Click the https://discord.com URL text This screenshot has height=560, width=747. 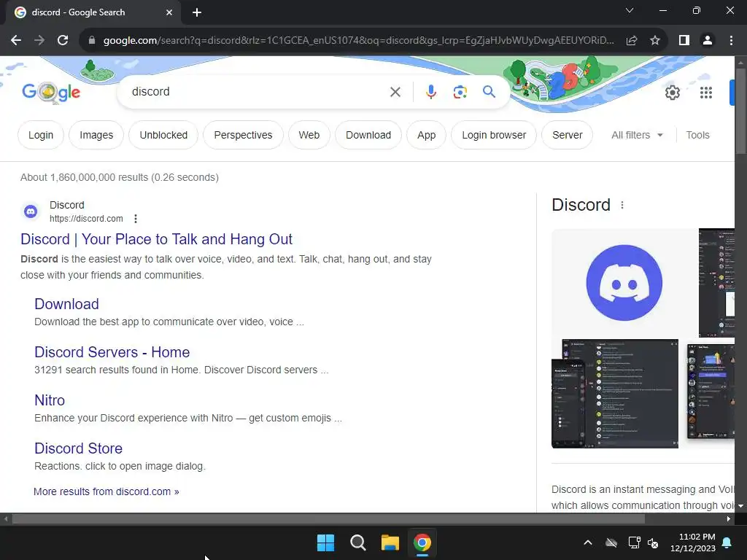86,219
